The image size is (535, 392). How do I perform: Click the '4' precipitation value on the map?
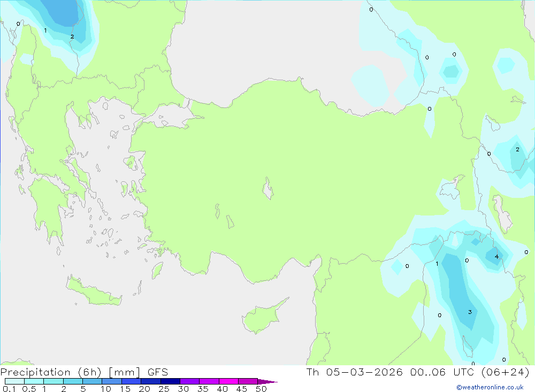click(496, 257)
